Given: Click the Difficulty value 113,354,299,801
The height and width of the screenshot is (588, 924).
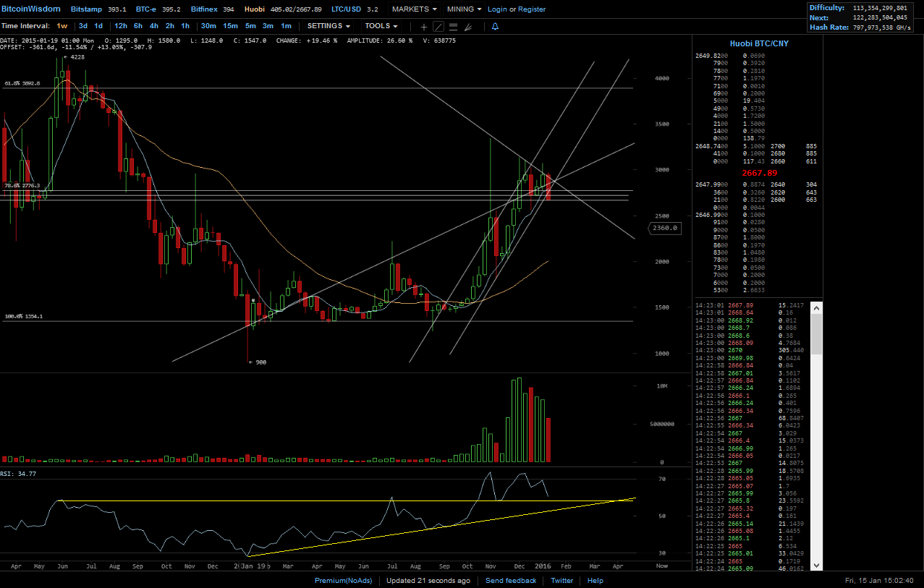Looking at the screenshot, I should point(880,8).
